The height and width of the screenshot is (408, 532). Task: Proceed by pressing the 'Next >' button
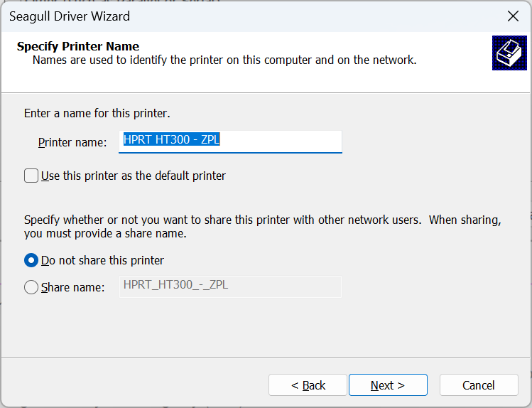[388, 385]
